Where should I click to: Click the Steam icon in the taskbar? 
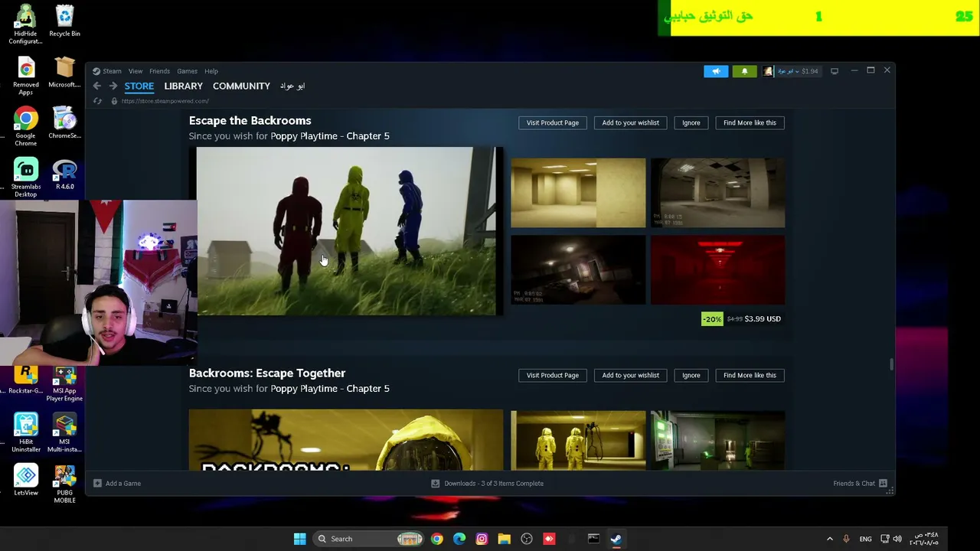pos(616,539)
